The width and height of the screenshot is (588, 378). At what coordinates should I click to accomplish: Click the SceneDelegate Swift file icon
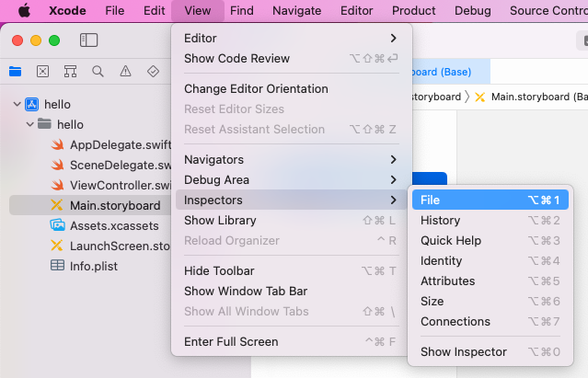pos(57,165)
